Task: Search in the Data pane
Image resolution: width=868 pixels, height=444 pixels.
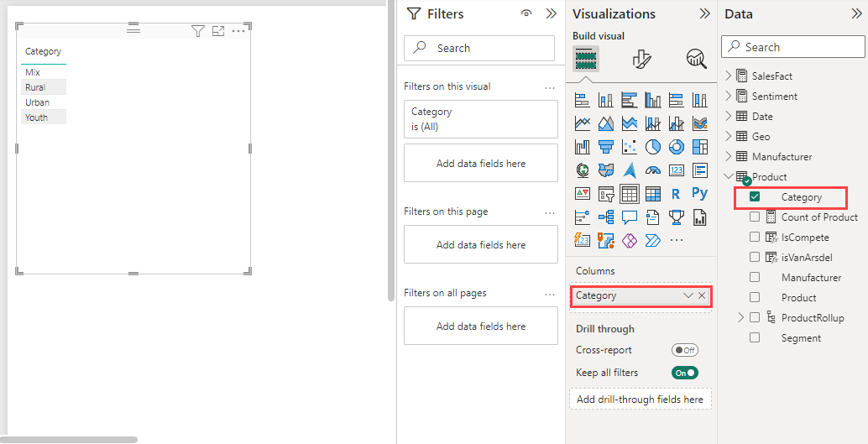Action: (793, 47)
